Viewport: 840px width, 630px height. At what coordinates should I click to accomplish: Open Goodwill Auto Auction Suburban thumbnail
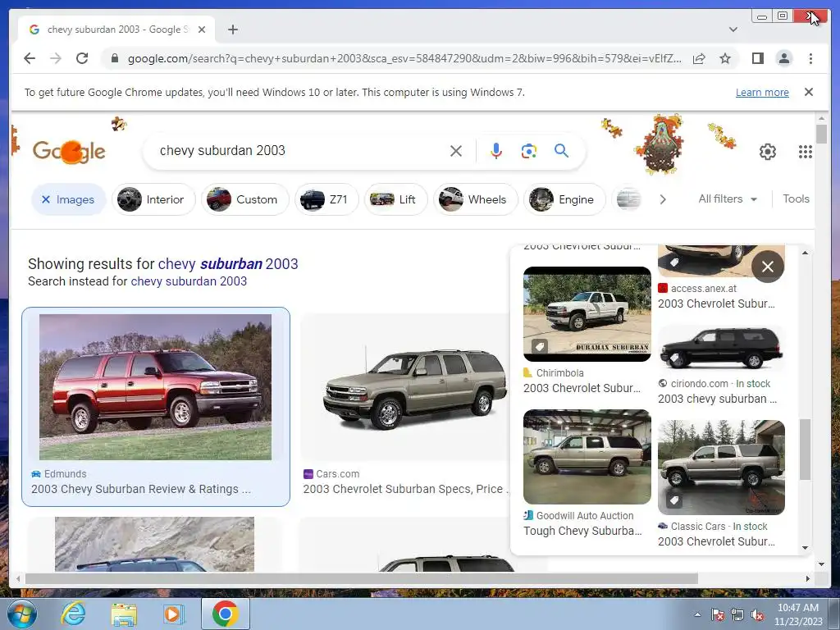587,457
